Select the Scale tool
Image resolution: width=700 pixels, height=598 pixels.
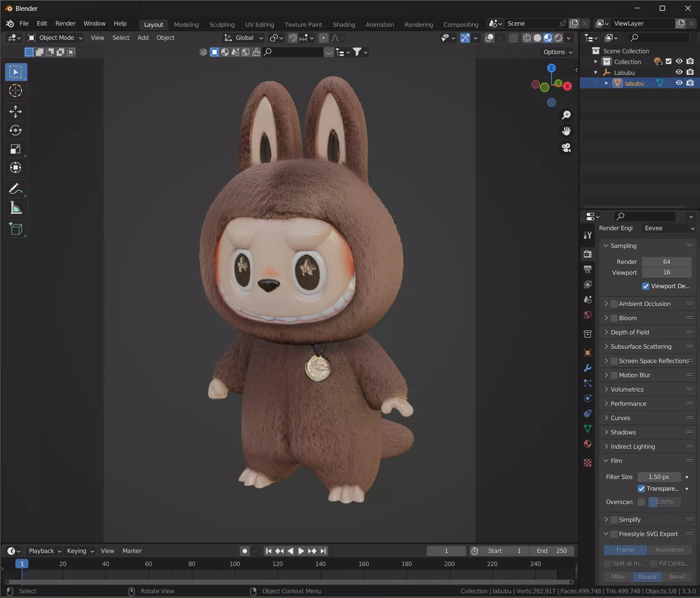pos(16,149)
